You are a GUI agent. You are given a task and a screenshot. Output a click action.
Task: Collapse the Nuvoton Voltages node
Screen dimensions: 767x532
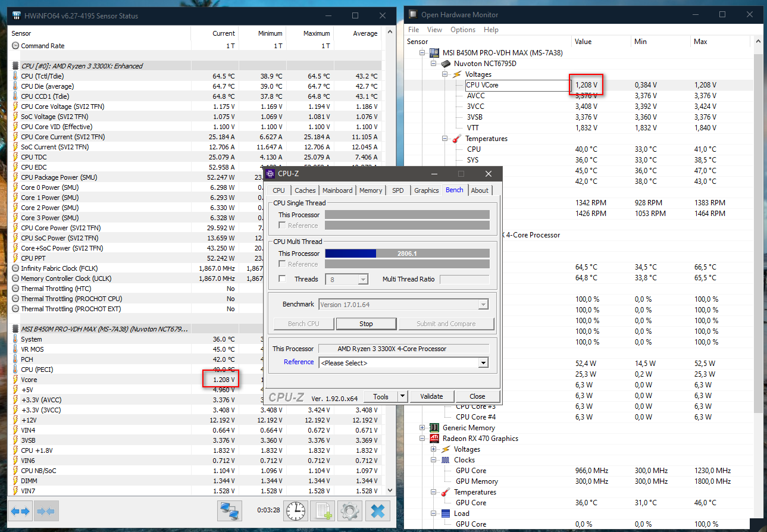point(444,74)
